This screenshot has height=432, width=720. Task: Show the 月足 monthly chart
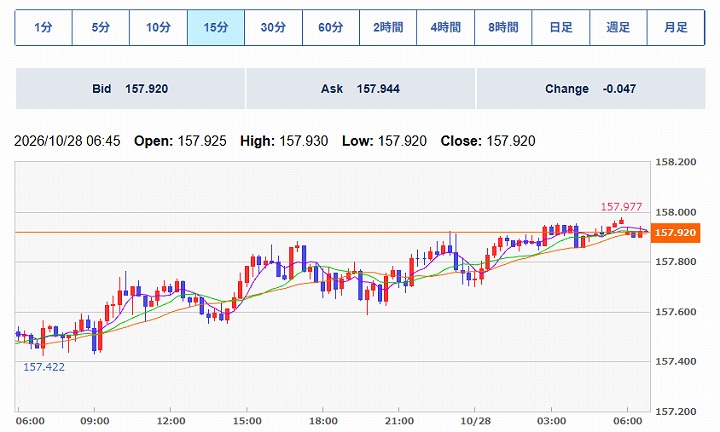[x=676, y=28]
